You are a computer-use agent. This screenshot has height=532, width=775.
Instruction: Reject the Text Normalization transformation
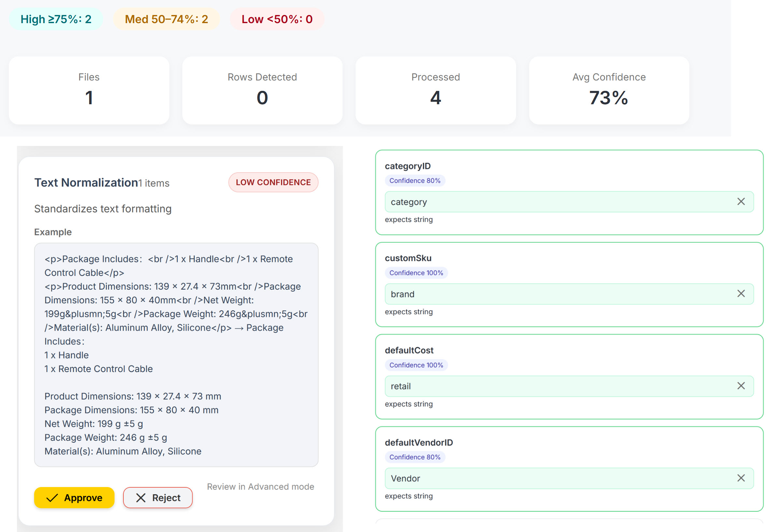(157, 498)
